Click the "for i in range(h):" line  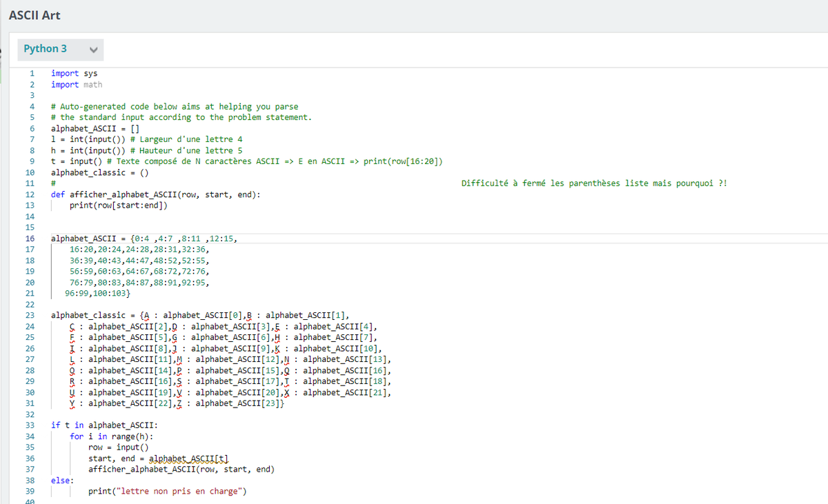pos(112,436)
